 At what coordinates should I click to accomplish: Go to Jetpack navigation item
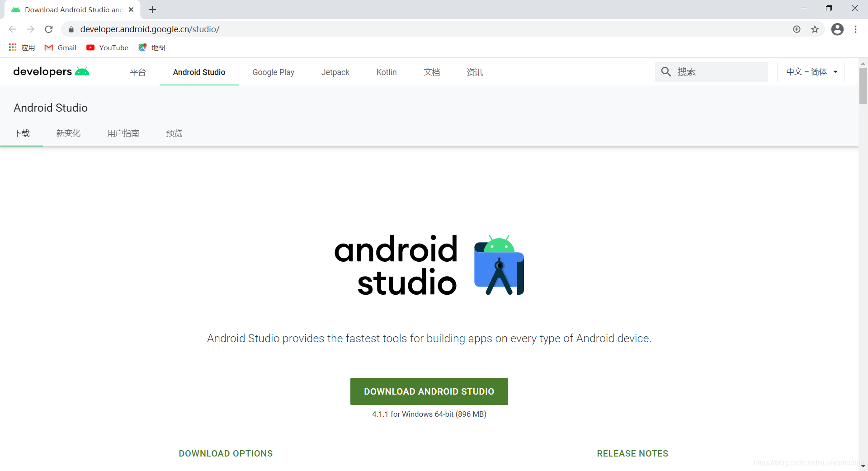(335, 72)
